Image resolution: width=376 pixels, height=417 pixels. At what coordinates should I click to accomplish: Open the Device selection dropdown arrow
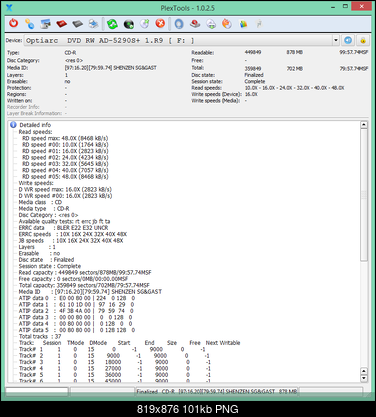coord(336,40)
